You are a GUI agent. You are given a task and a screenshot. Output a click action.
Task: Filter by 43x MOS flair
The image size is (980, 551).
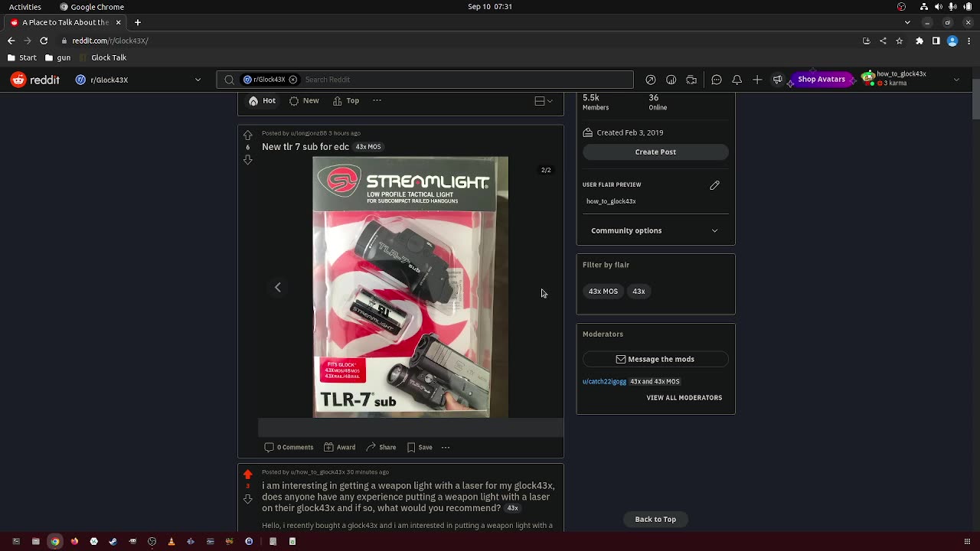click(603, 292)
